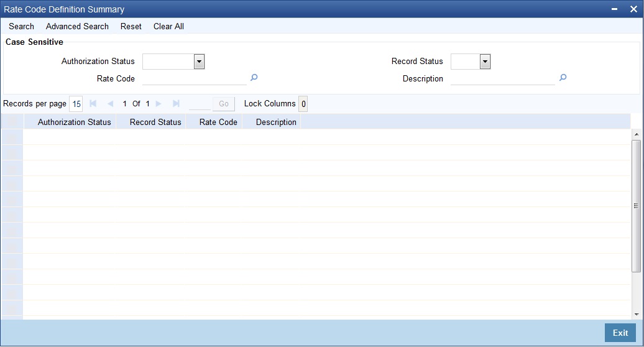This screenshot has height=347, width=644.
Task: Click the vertical scrollbar thumb
Action: point(636,206)
